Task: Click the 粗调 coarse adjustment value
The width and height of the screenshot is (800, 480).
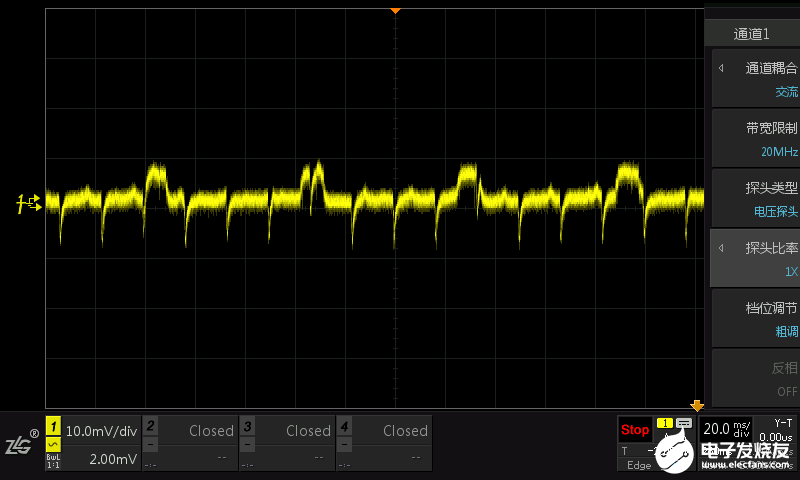Action: point(786,331)
